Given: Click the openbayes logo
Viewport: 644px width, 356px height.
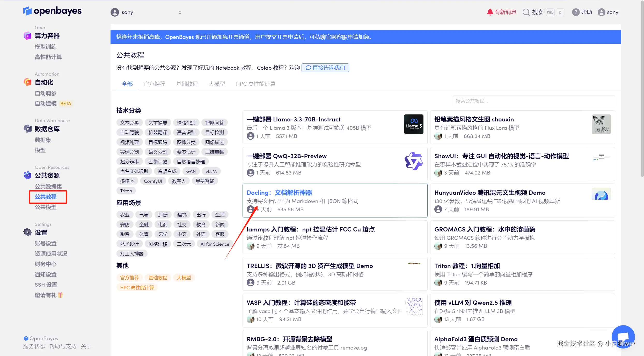Looking at the screenshot, I should pyautogui.click(x=52, y=11).
